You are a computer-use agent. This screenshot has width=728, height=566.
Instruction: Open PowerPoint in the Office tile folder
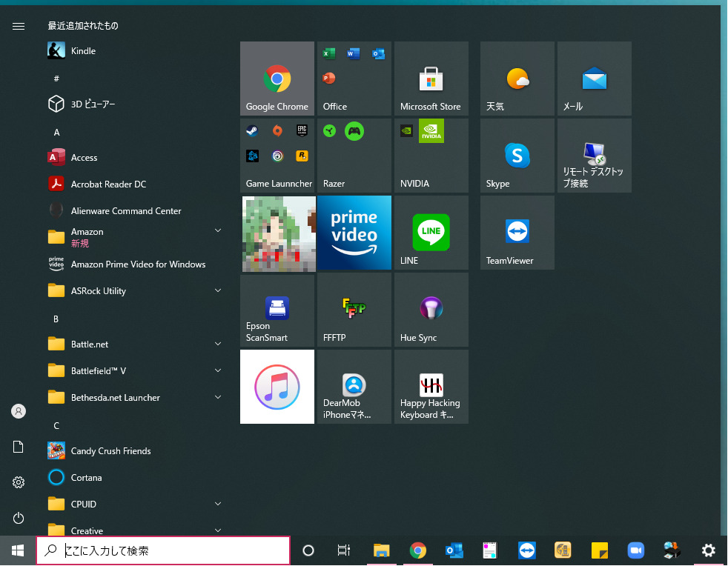329,78
